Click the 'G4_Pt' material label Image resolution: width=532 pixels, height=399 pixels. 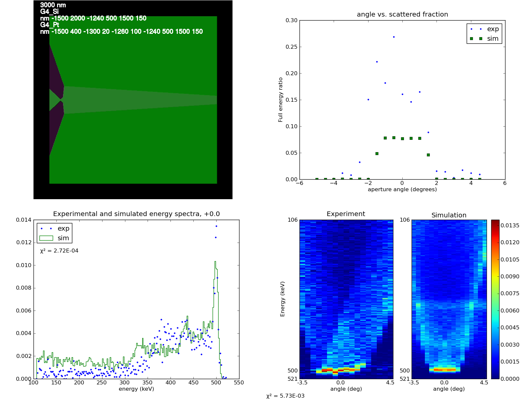(x=50, y=25)
